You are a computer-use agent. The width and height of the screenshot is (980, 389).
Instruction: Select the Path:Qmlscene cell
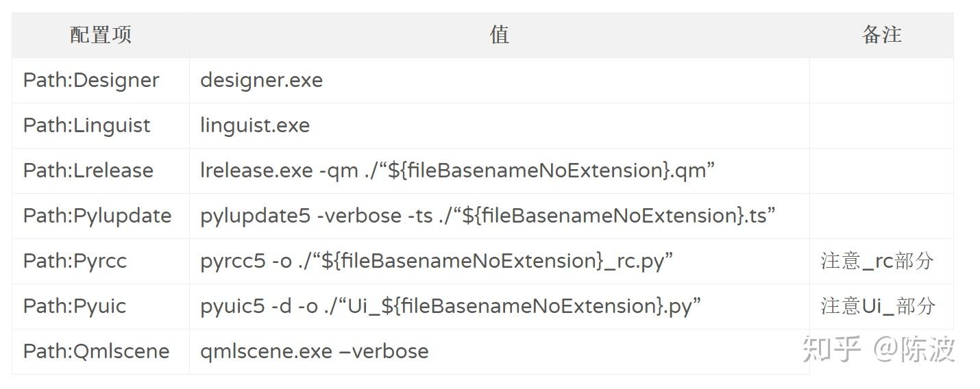[x=96, y=351]
